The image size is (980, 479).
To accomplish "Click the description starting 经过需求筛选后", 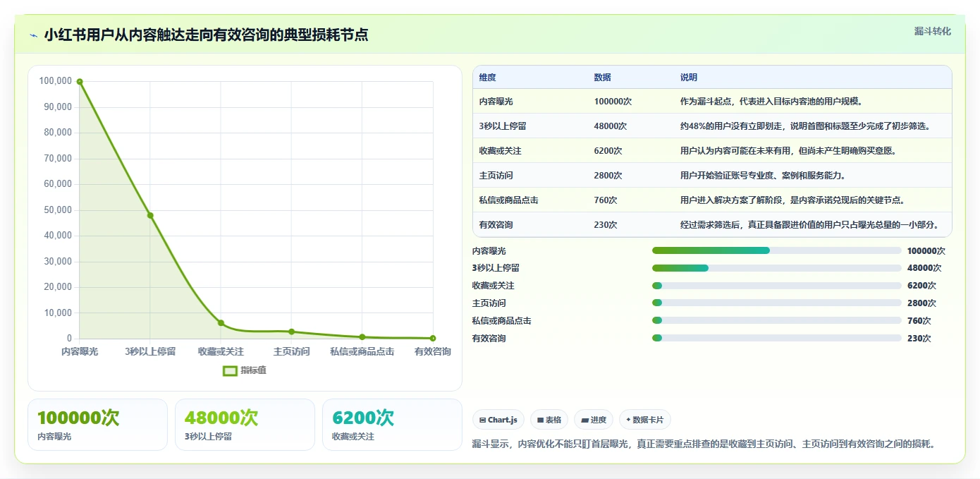I will point(809,225).
